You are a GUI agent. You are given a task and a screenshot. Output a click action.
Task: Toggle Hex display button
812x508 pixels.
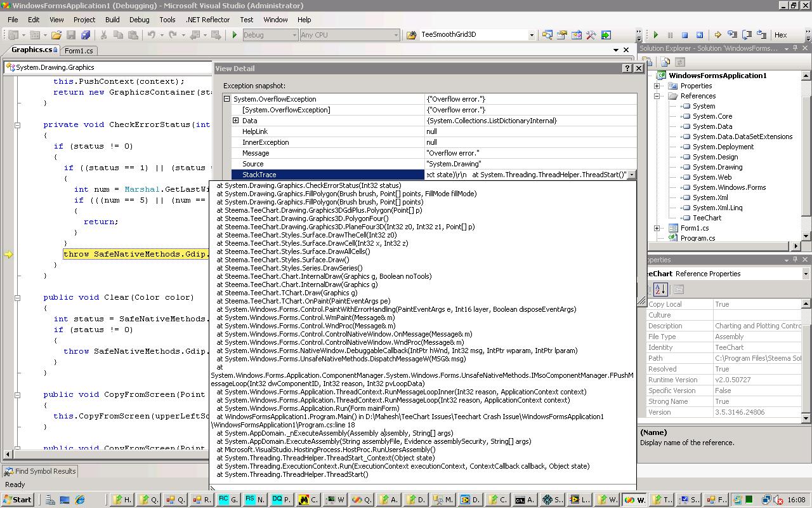coord(781,35)
